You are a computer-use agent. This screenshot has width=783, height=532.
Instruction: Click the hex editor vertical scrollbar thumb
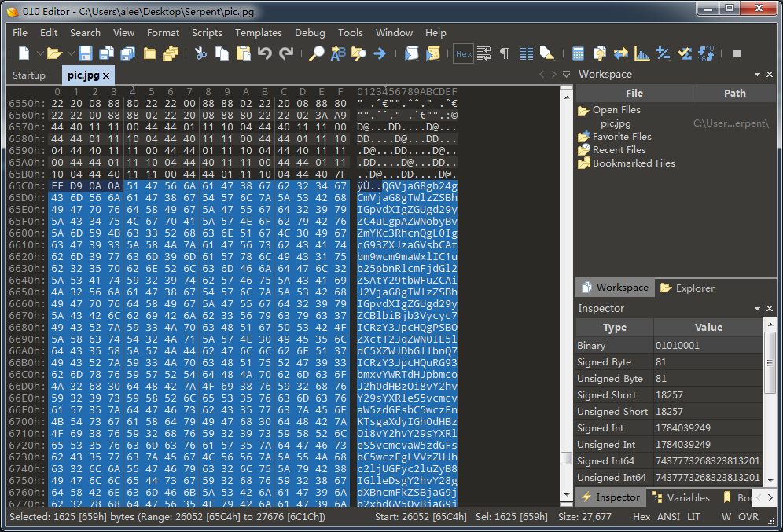tap(566, 458)
